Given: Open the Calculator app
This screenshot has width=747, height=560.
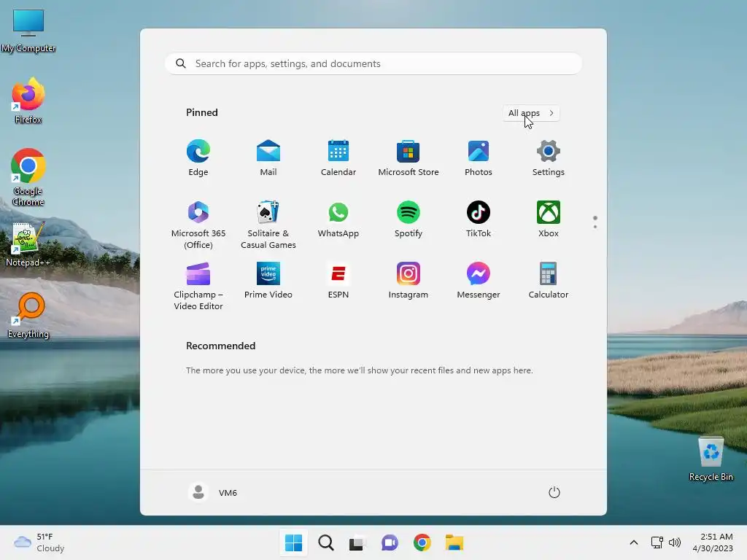Looking at the screenshot, I should [x=549, y=281].
